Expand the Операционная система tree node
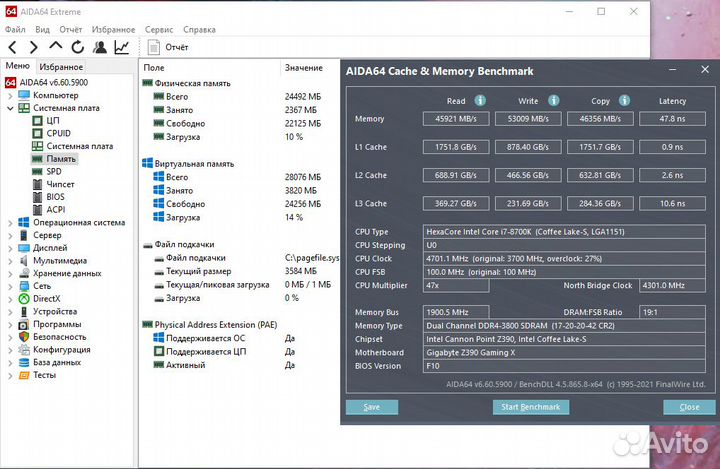Screen dimensions: 720x469 pos(11,223)
